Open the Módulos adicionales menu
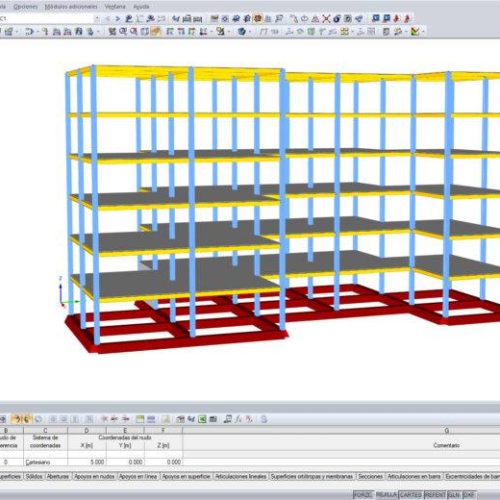Image resolution: width=500 pixels, height=500 pixels. (71, 6)
